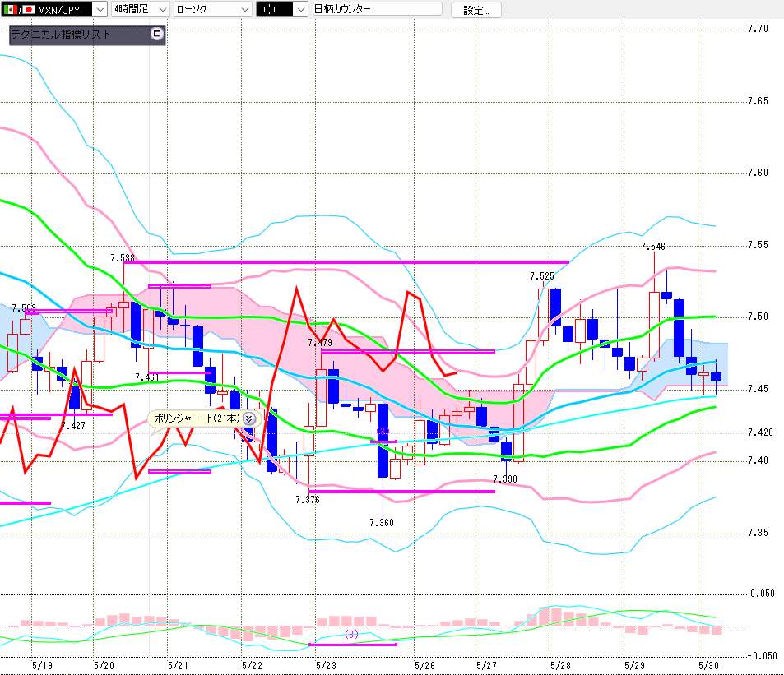Viewport: 784px width, 675px height.
Task: Click the 7.65 price axis value
Action: pyautogui.click(x=758, y=101)
